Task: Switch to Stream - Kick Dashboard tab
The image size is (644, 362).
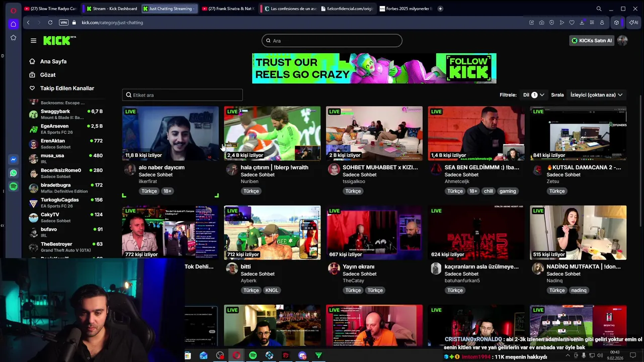Action: 111,9
